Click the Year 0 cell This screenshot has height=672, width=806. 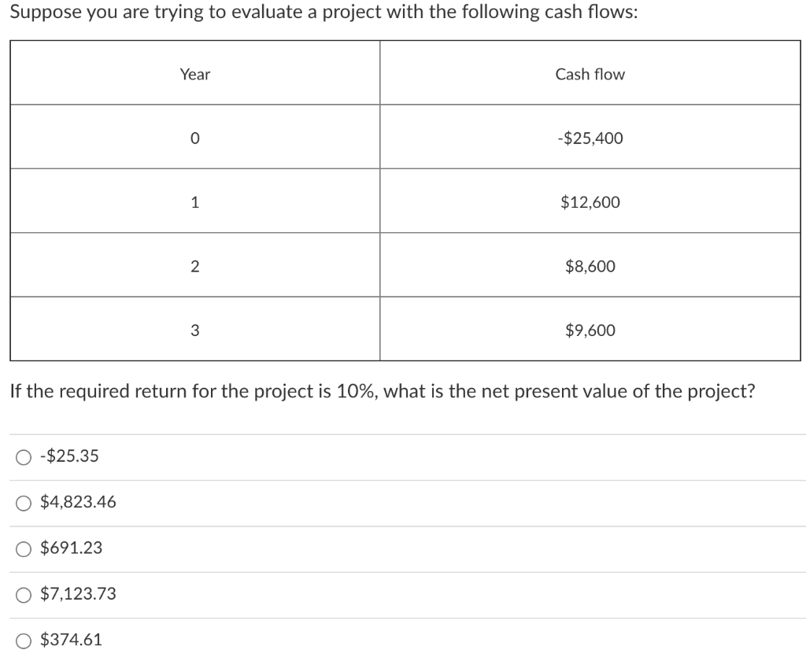(x=194, y=138)
